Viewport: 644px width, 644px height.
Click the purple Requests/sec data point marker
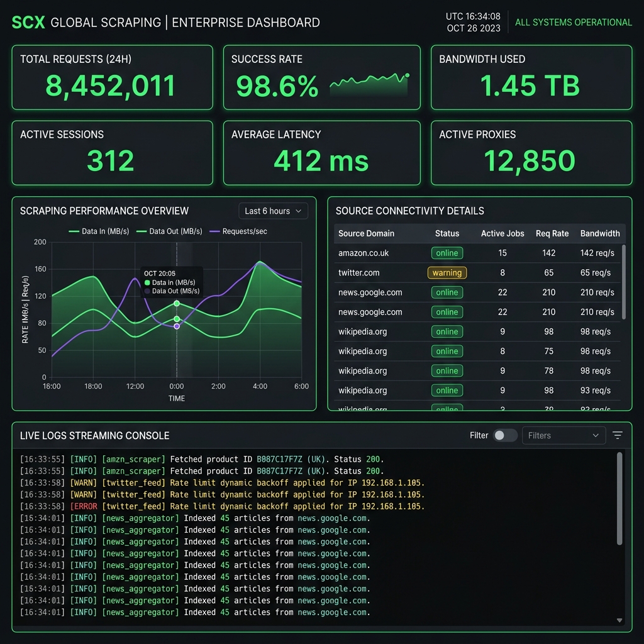coord(177,326)
